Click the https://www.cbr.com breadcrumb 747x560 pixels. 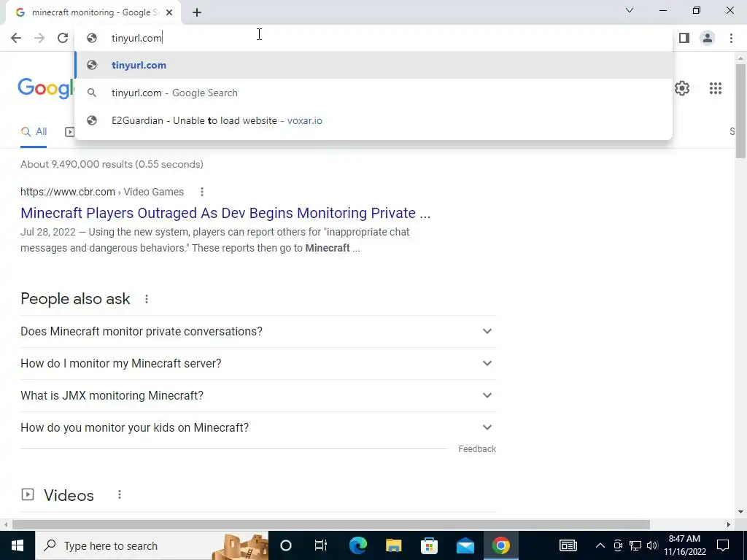coord(68,192)
